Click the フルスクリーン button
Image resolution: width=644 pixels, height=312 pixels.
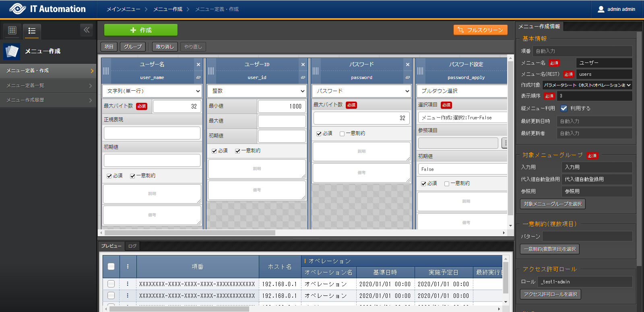pos(481,30)
